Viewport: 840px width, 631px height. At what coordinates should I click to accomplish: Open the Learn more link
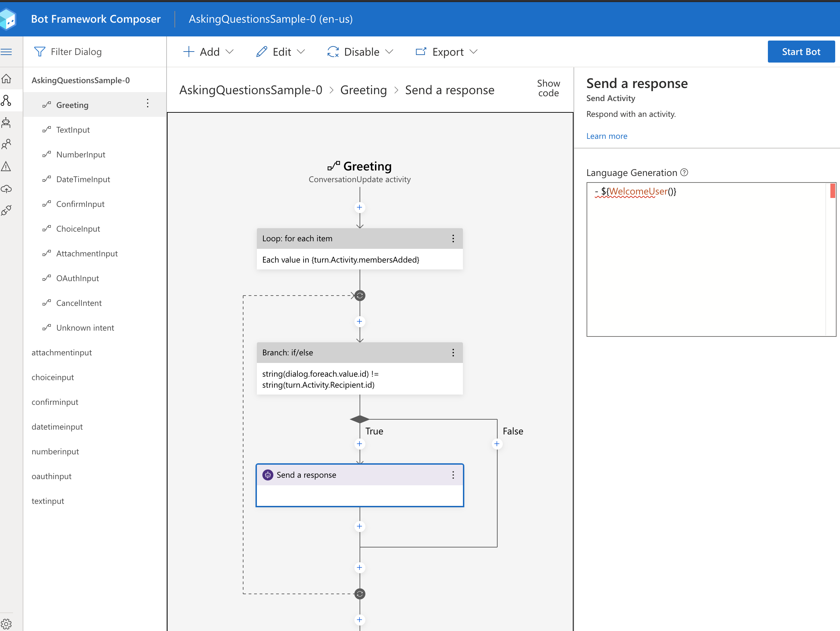(x=606, y=136)
